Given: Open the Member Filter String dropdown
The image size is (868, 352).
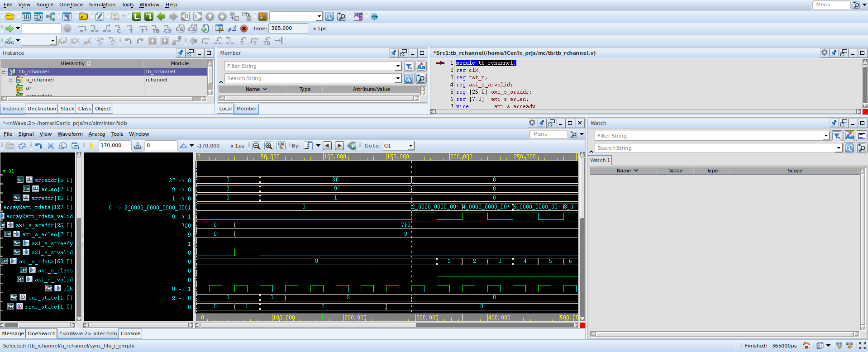Looking at the screenshot, I should coord(398,66).
